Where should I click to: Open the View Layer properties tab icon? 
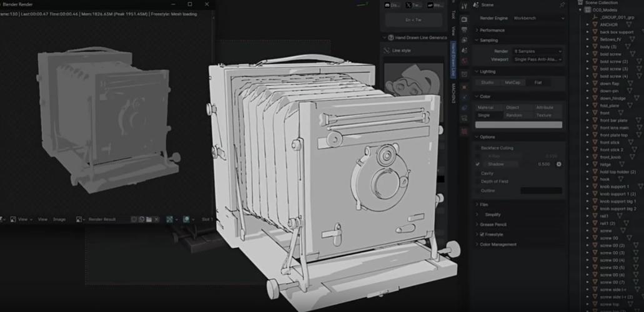coord(464,40)
